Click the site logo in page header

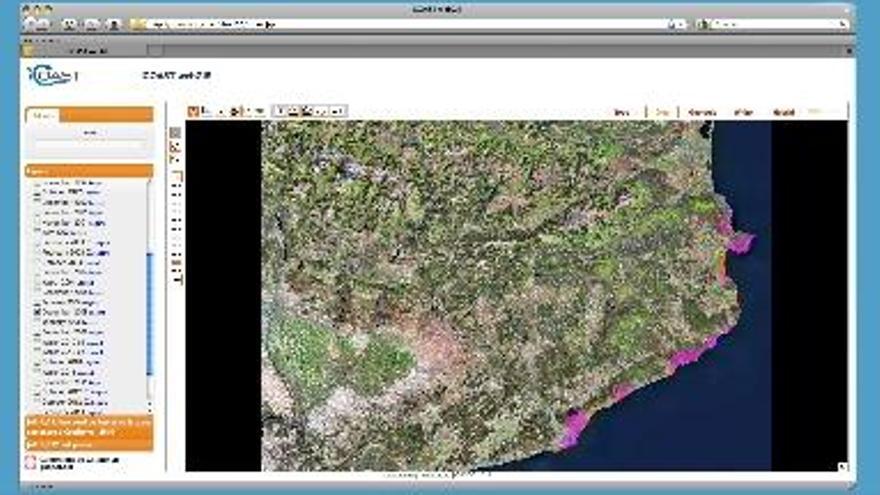(50, 75)
